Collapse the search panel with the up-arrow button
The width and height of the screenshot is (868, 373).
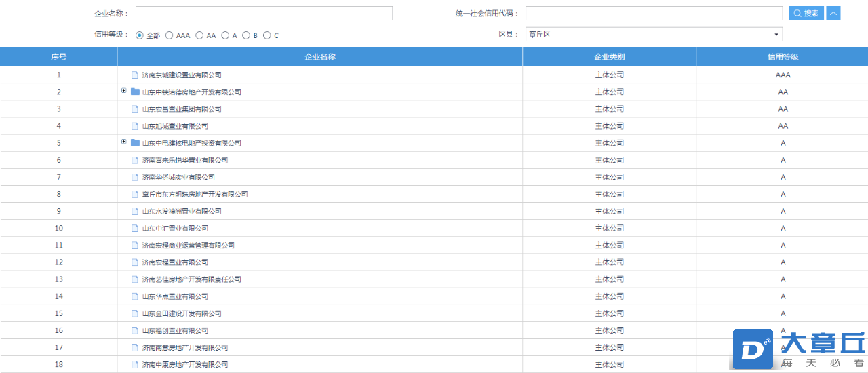pos(833,13)
